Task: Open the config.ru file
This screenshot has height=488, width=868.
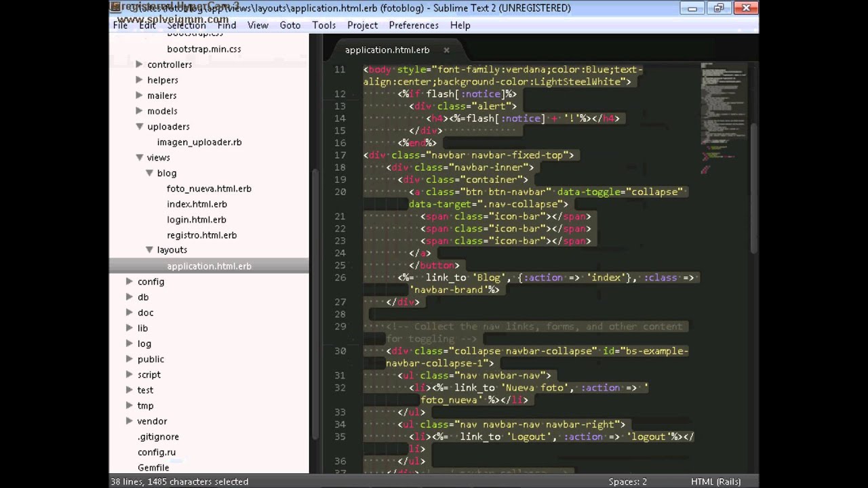Action: pyautogui.click(x=157, y=452)
